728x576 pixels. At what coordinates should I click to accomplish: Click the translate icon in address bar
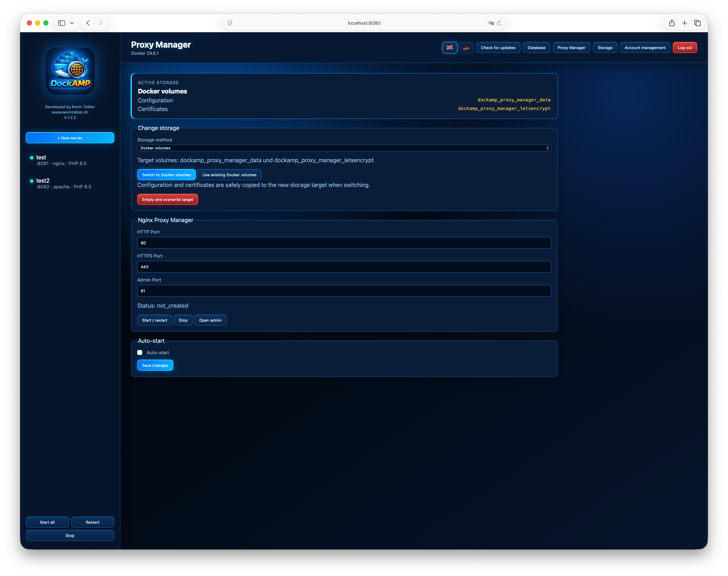coord(490,23)
